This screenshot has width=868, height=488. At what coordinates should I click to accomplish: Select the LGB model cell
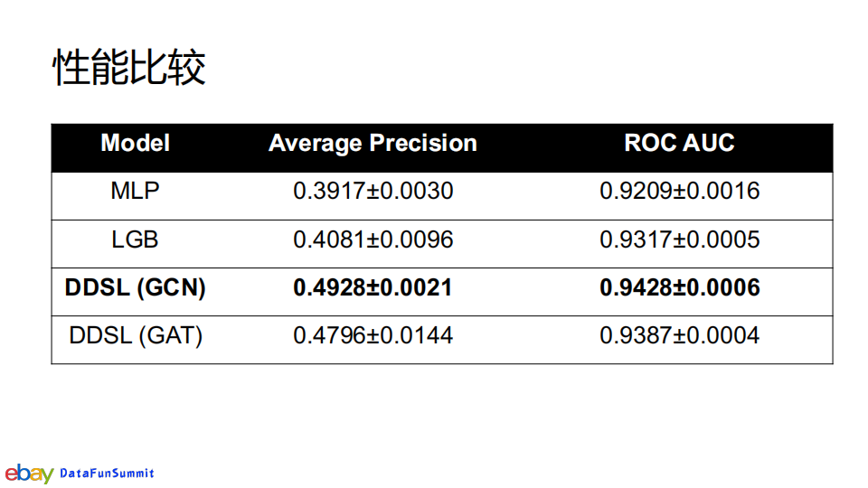[x=136, y=239]
